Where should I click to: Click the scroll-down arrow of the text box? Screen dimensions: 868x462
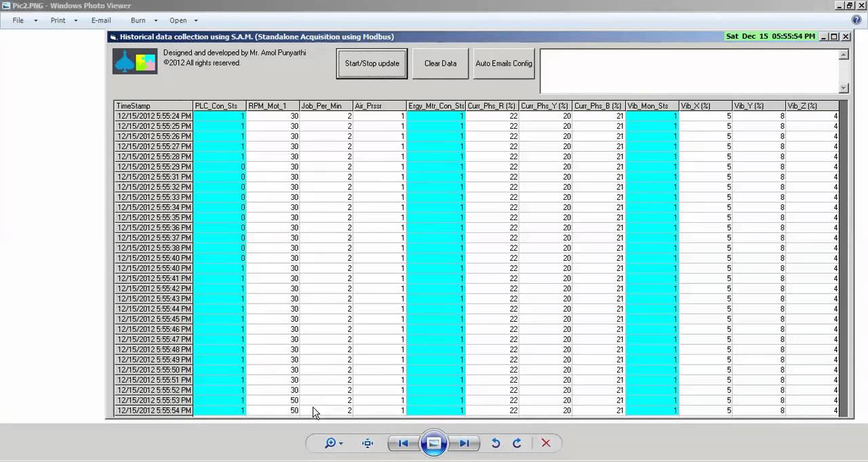(844, 88)
